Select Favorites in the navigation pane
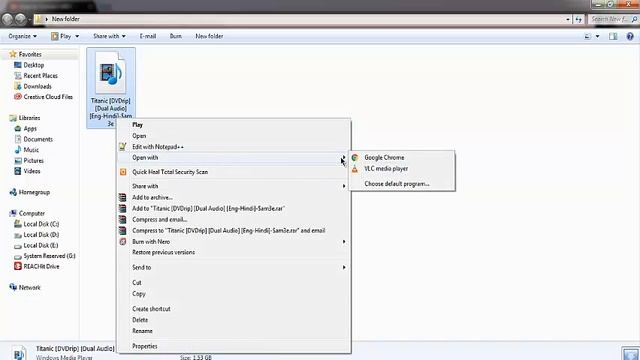Viewport: 640px width, 360px height. (x=30, y=54)
